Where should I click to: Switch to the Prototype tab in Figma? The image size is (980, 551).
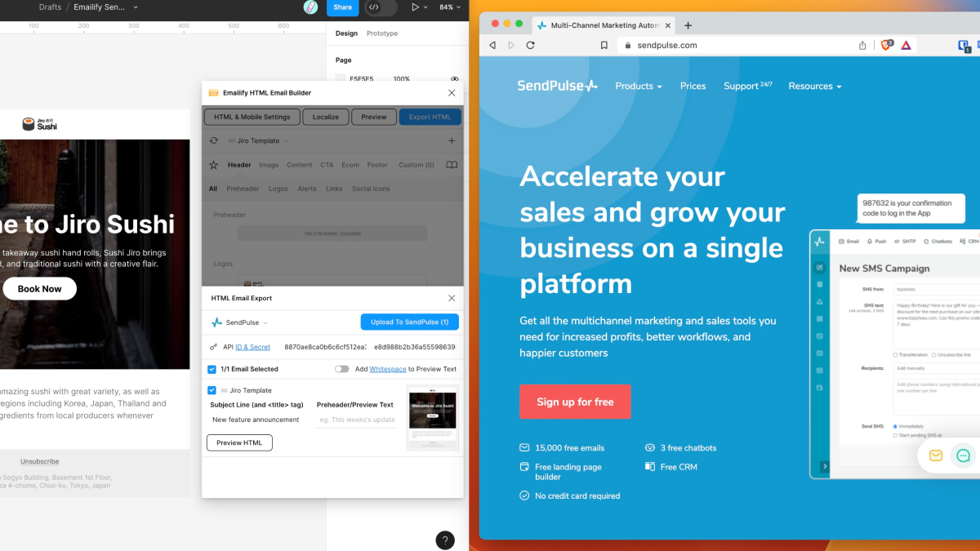[382, 33]
